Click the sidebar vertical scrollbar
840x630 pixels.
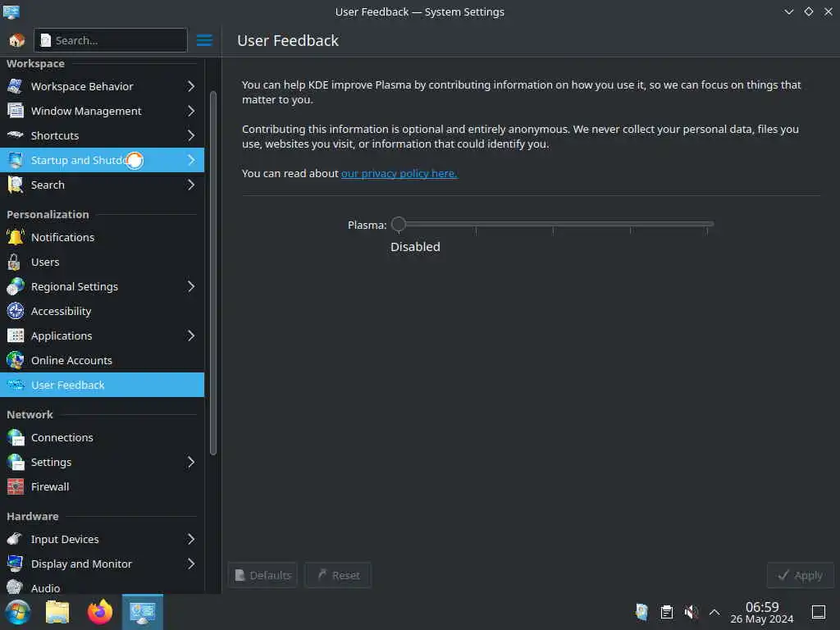point(213,273)
